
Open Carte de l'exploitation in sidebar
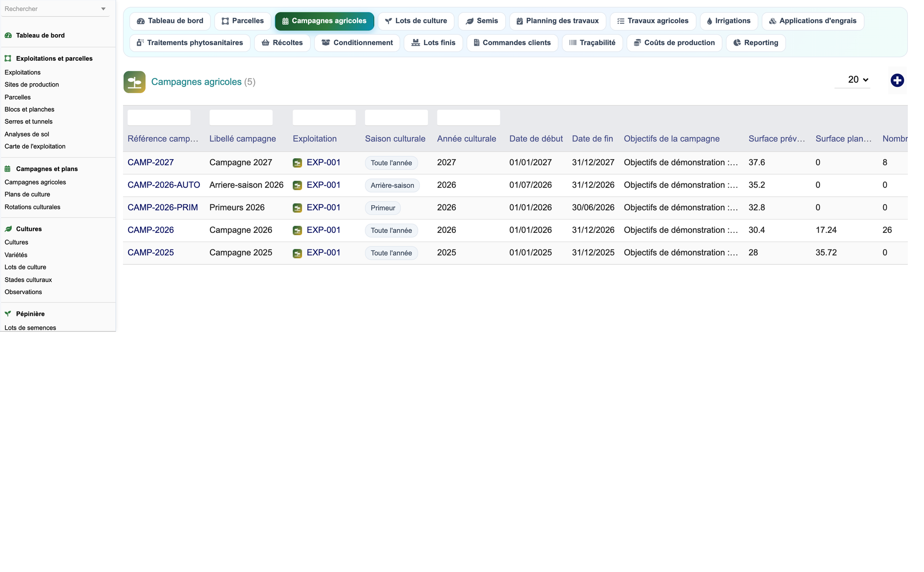[35, 146]
